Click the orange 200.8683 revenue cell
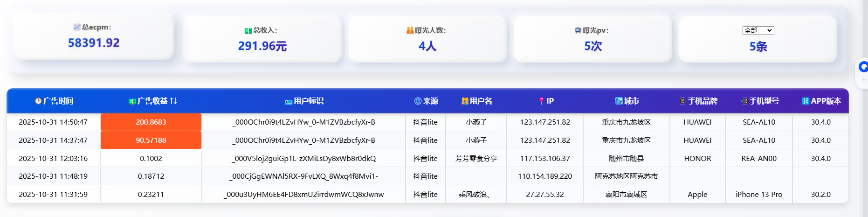Viewport: 868px width, 217px height. [151, 122]
